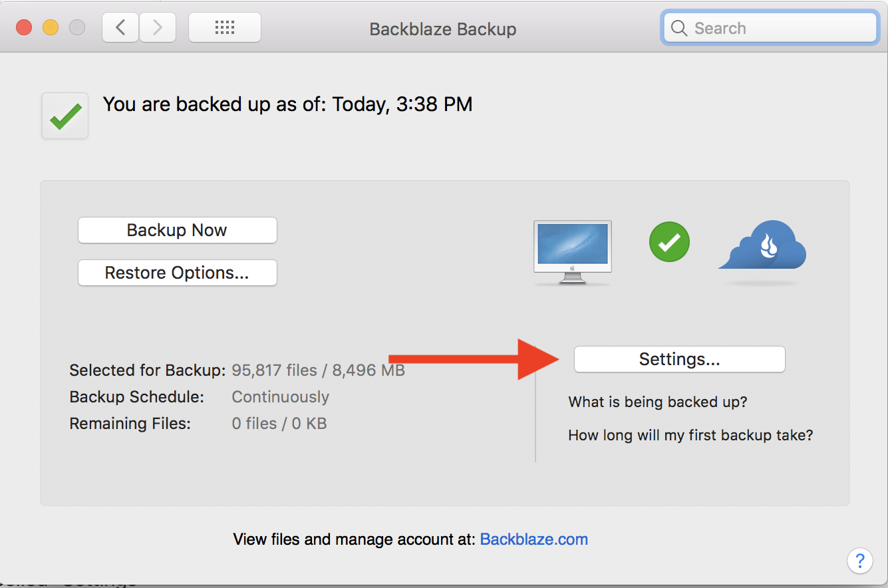Click the round green check circle icon
888x588 pixels.
[669, 241]
